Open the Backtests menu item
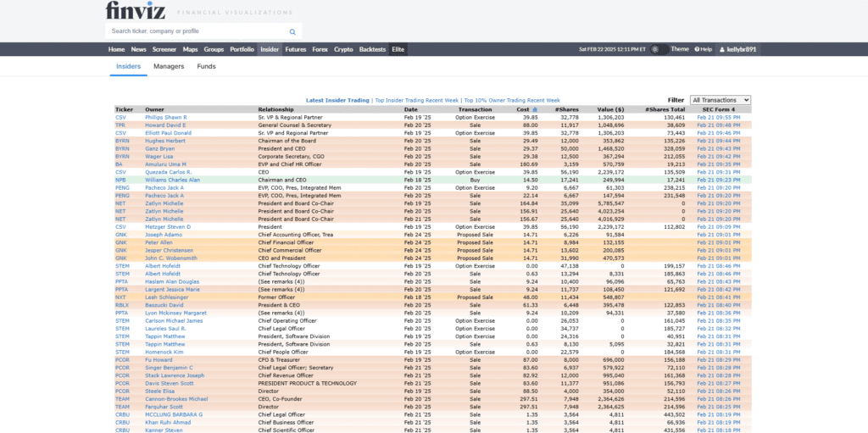This screenshot has width=868, height=433. tap(373, 49)
